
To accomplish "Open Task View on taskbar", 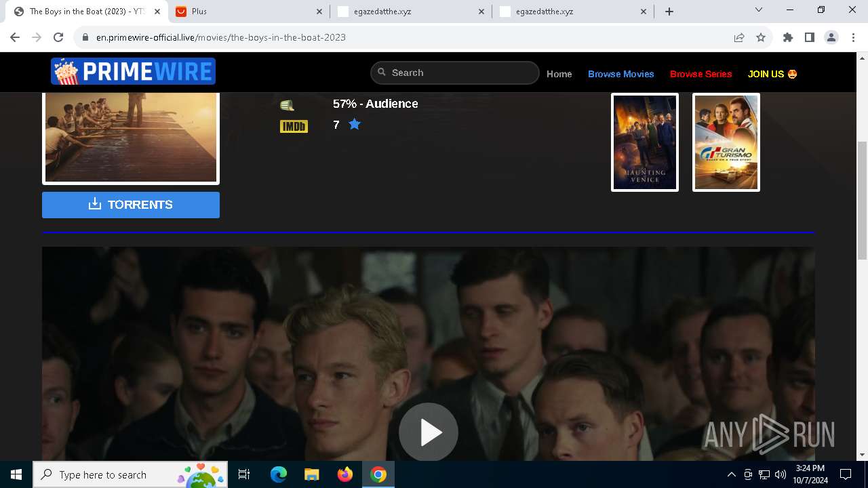I will [245, 474].
